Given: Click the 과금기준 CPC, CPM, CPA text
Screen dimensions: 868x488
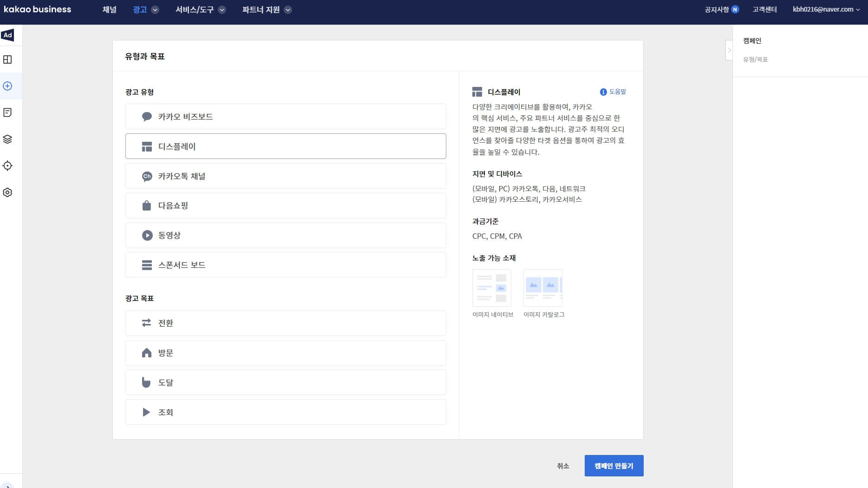Looking at the screenshot, I should [497, 236].
